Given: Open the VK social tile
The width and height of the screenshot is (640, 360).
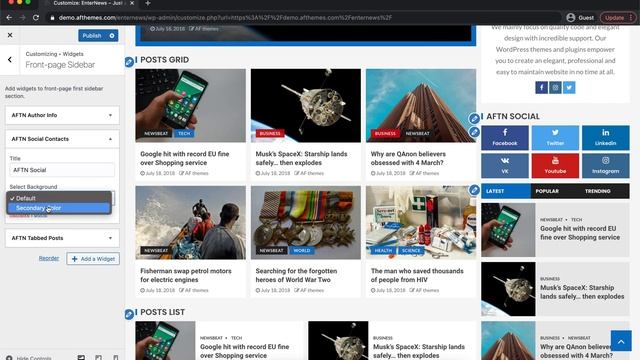Looking at the screenshot, I should (505, 166).
